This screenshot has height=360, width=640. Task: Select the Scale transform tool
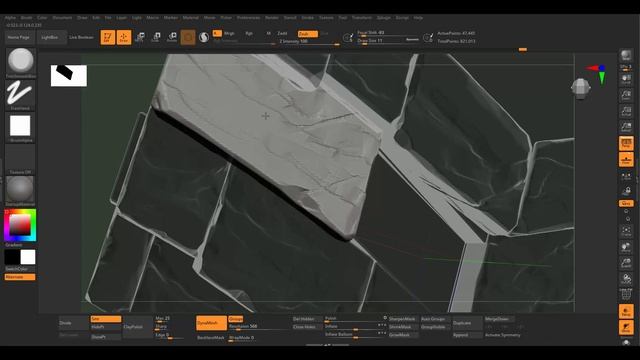click(156, 37)
